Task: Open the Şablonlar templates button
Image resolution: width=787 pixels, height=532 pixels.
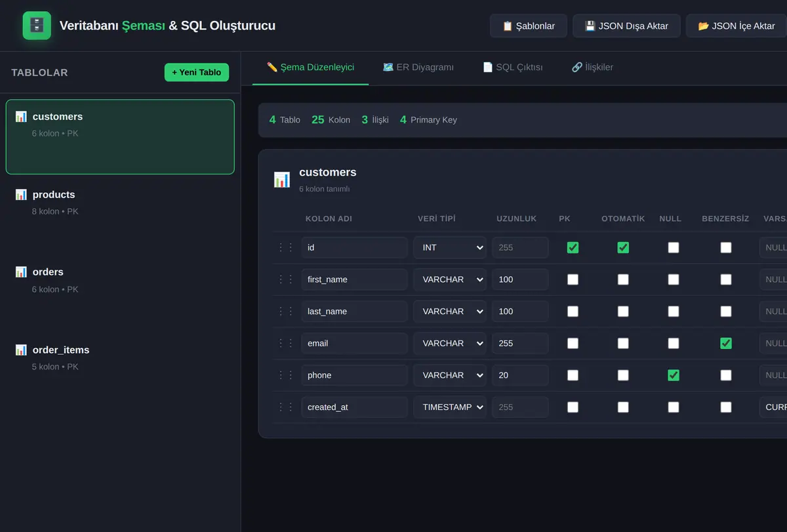Action: pos(529,26)
